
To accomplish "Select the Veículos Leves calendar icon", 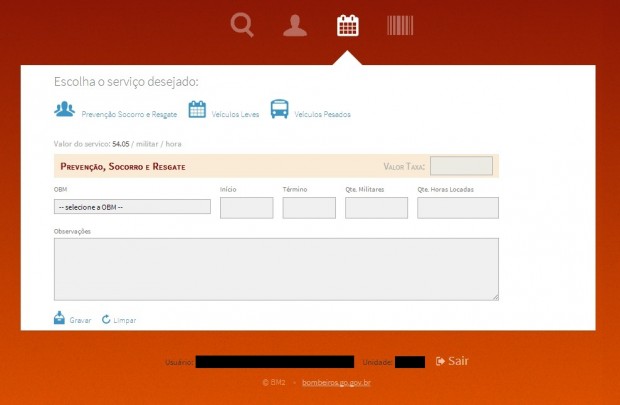I will tap(197, 110).
